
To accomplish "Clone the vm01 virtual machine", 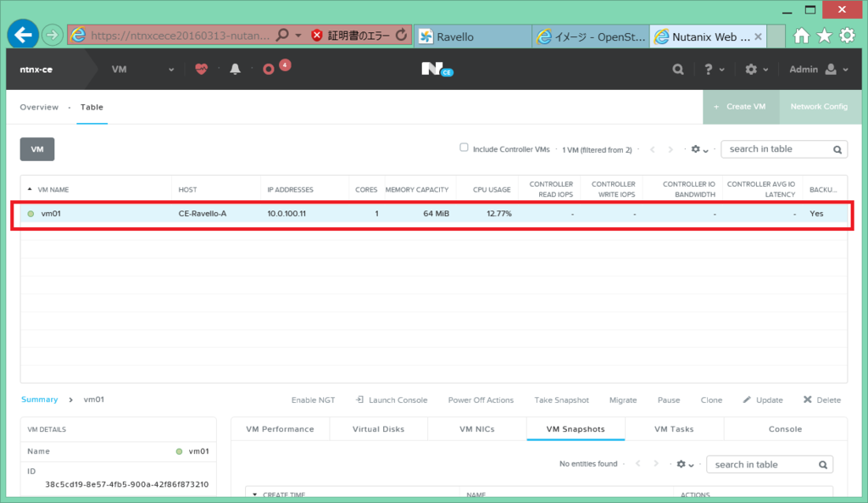I will pos(711,400).
